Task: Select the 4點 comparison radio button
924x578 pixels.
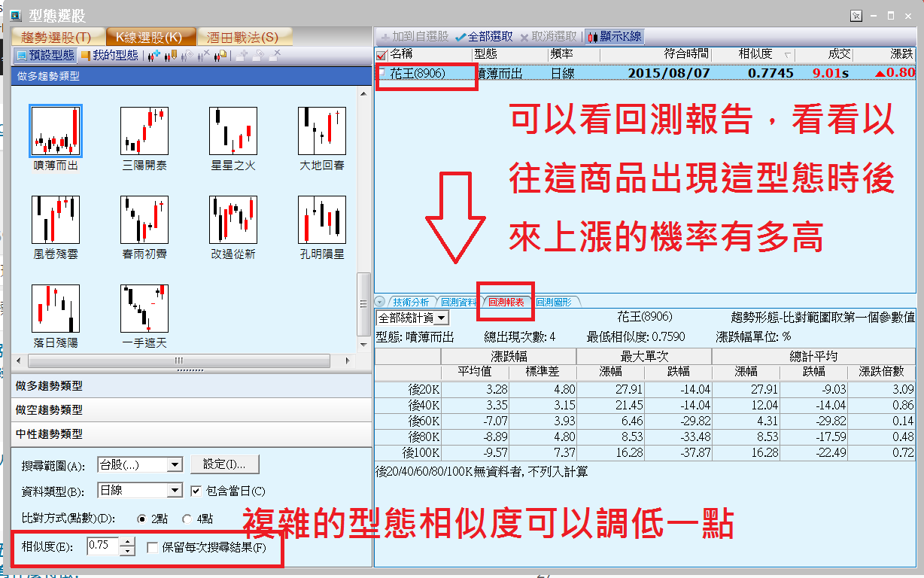Action: [x=188, y=519]
